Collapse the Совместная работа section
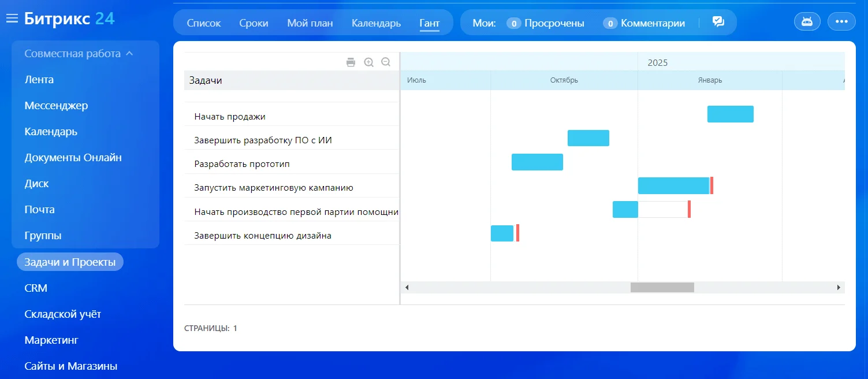 click(79, 54)
